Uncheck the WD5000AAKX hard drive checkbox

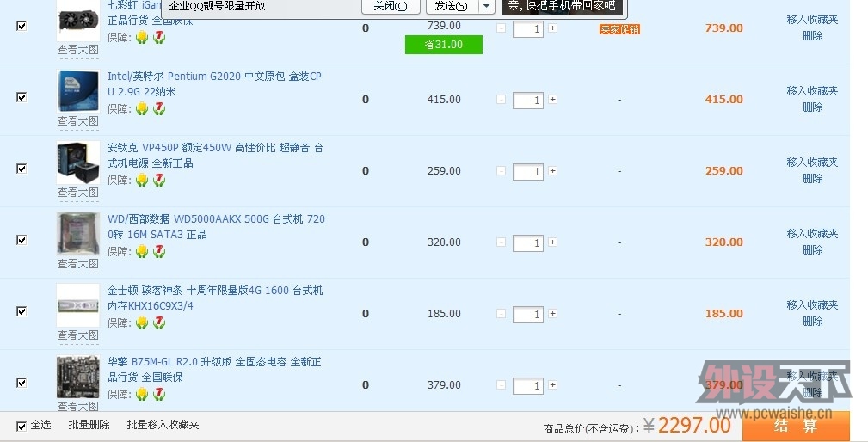coord(22,240)
